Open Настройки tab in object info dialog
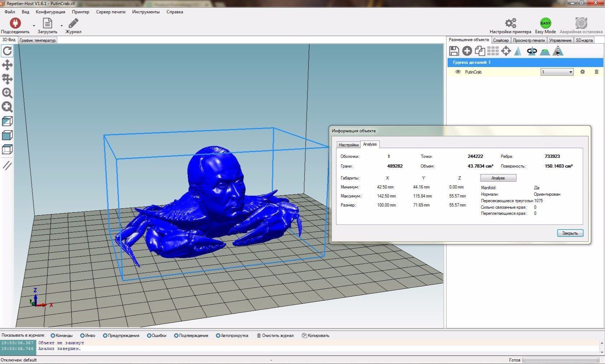 348,145
